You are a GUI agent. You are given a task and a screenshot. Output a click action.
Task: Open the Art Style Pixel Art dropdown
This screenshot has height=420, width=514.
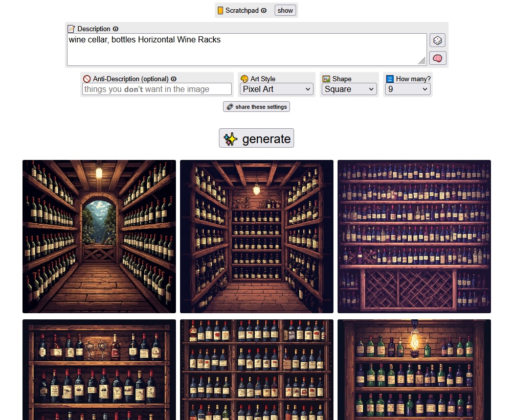pyautogui.click(x=276, y=89)
